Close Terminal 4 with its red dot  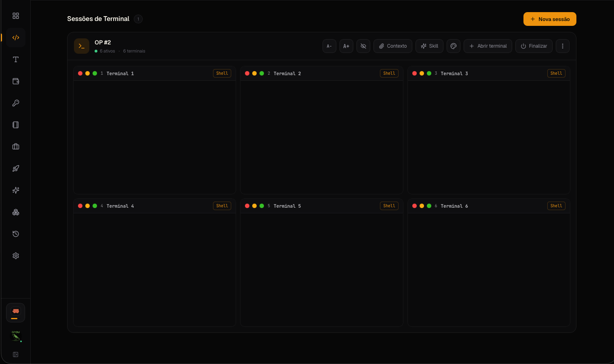[x=80, y=206]
